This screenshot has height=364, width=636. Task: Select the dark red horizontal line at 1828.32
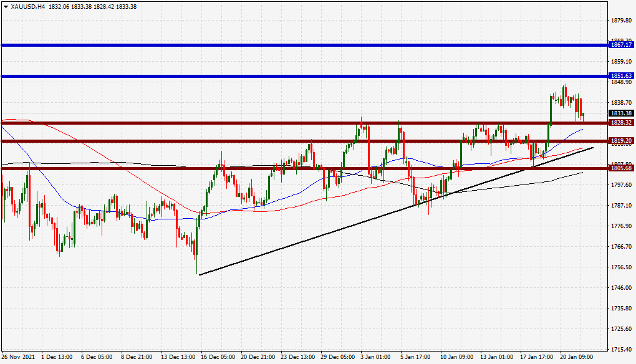(x=305, y=123)
